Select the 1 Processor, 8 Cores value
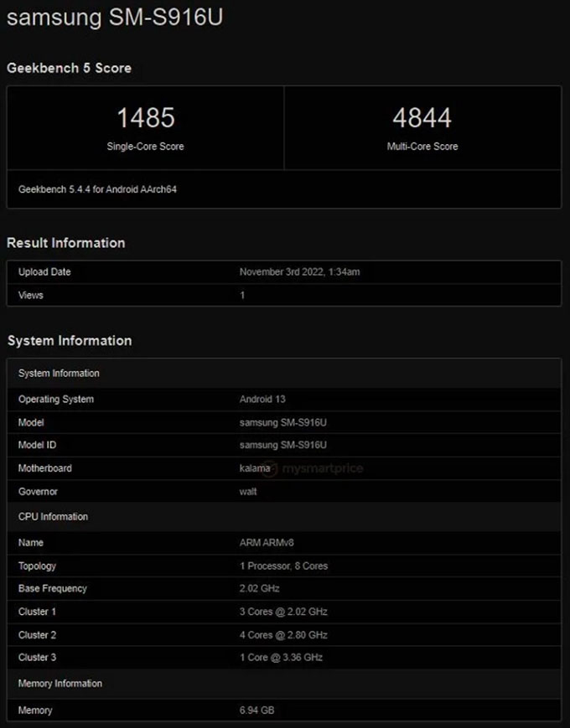The width and height of the screenshot is (570, 728). point(284,566)
